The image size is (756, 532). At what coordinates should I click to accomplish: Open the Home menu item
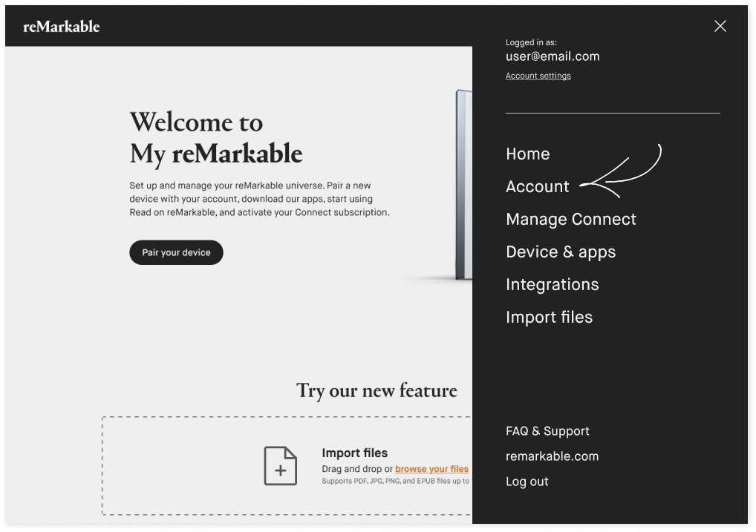(x=527, y=154)
